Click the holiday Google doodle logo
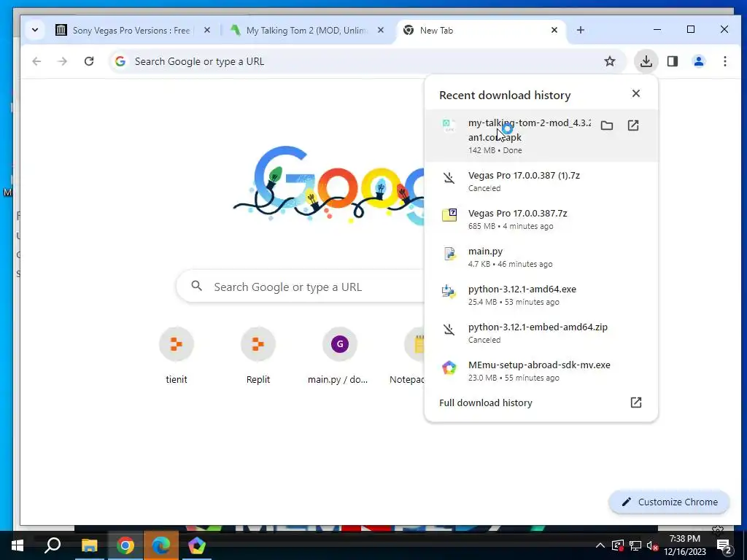 (x=329, y=186)
